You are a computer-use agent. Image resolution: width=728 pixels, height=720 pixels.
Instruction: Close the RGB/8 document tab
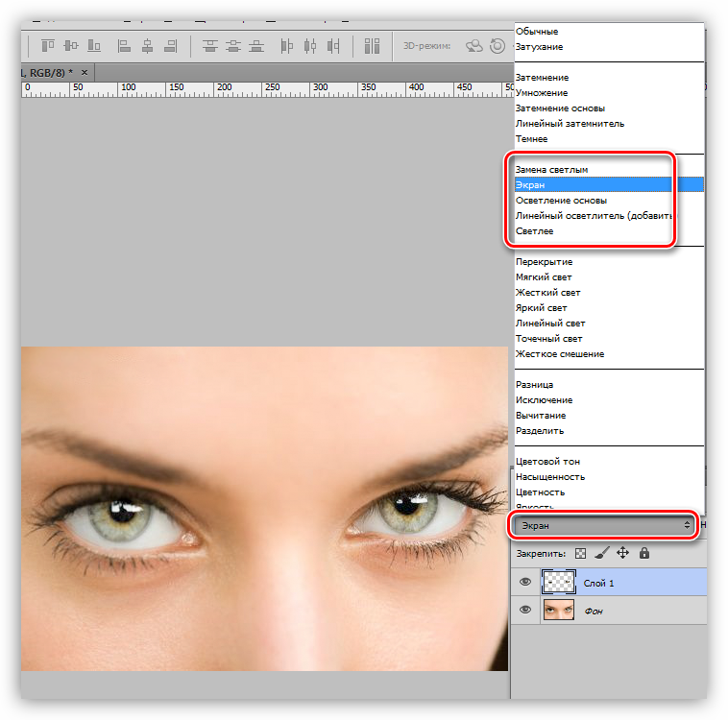click(84, 72)
